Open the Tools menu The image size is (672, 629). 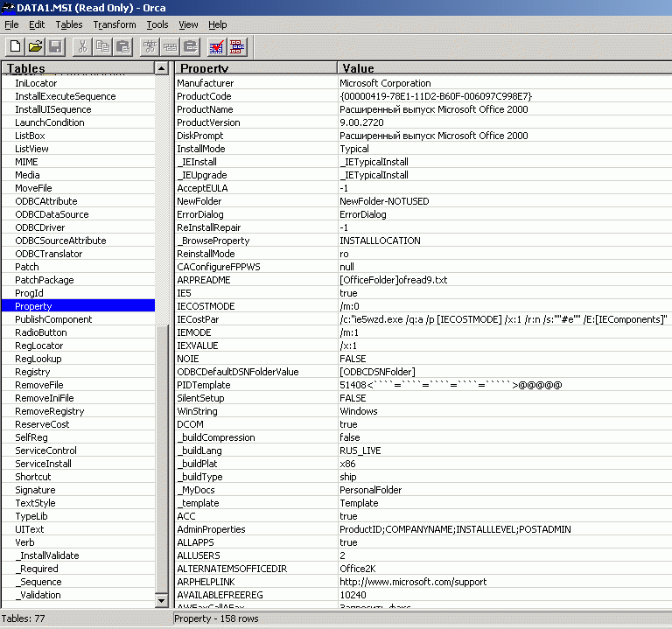157,24
